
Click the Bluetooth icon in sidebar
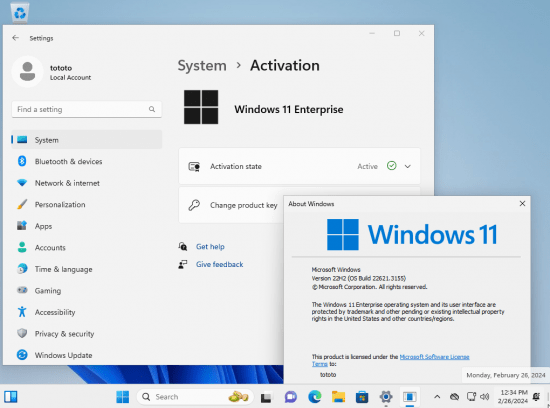(22, 161)
